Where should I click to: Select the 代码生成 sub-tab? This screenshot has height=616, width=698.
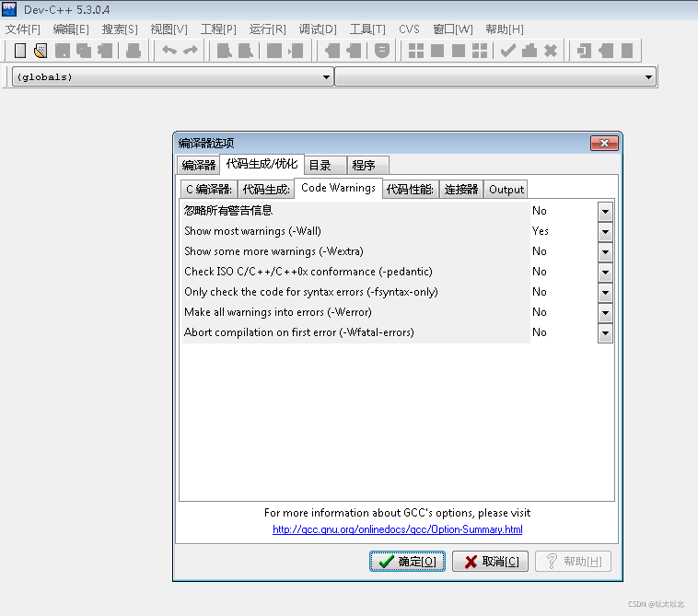click(x=266, y=189)
